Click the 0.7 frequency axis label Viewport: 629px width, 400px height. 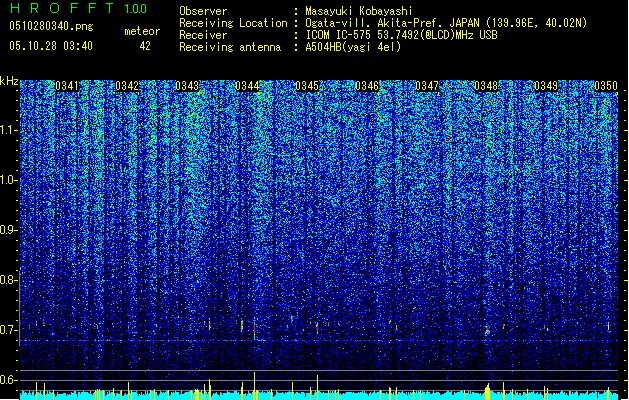(9, 330)
